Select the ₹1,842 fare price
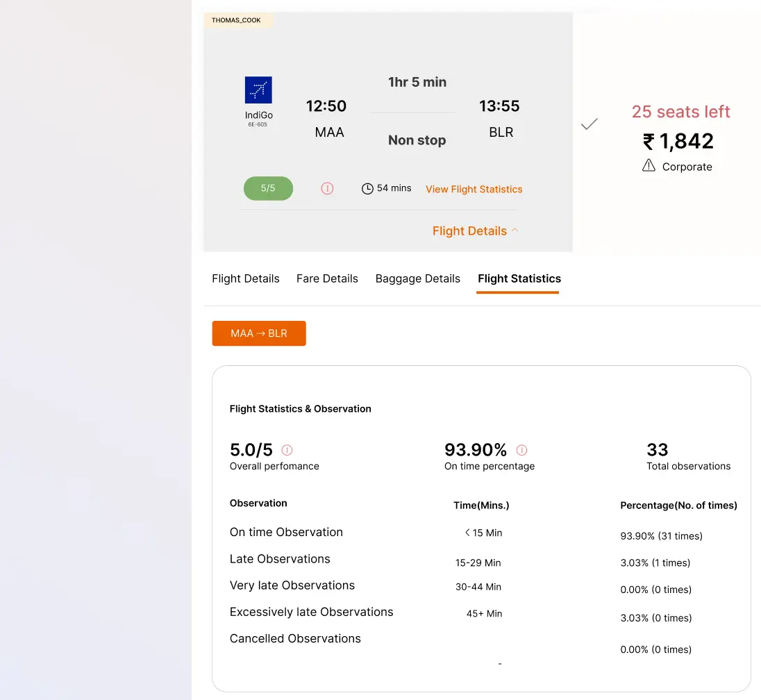This screenshot has width=761, height=700. (678, 142)
